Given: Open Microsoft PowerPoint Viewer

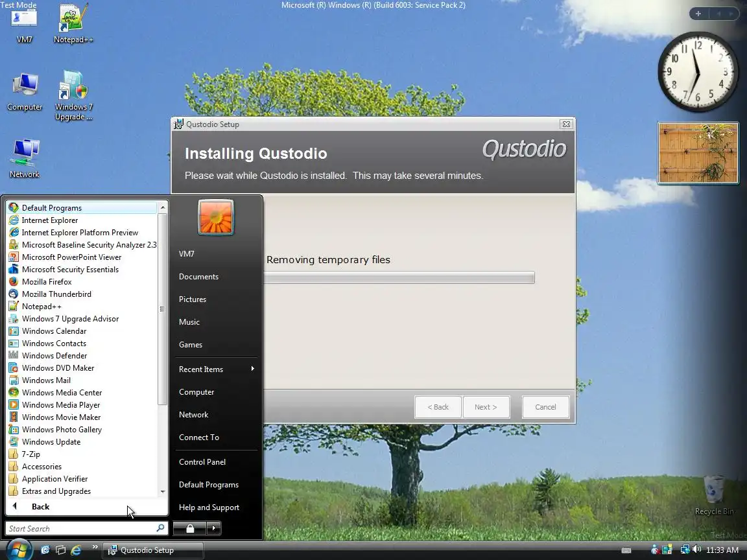Looking at the screenshot, I should tap(82, 257).
